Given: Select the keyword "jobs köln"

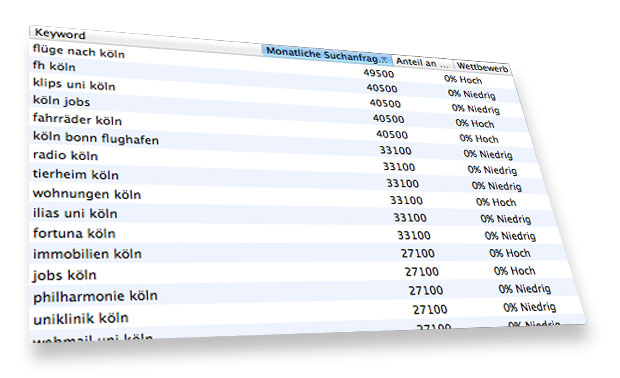Looking at the screenshot, I should (64, 275).
